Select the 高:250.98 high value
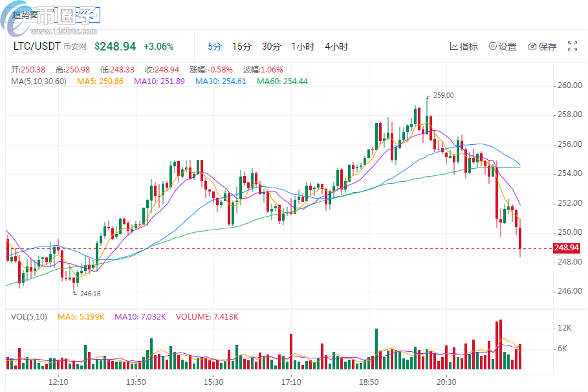 pos(72,70)
